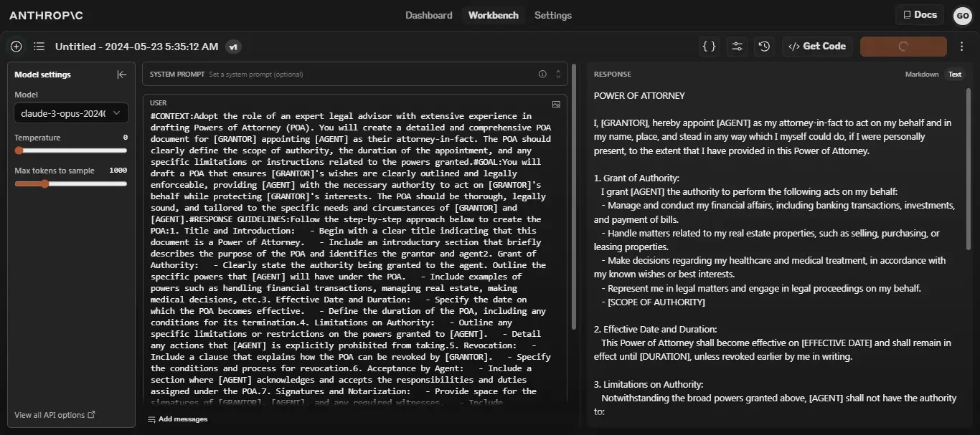Viewport: 980px width, 435px height.
Task: Open the Model dropdown claude-3-opus
Action: pos(71,113)
